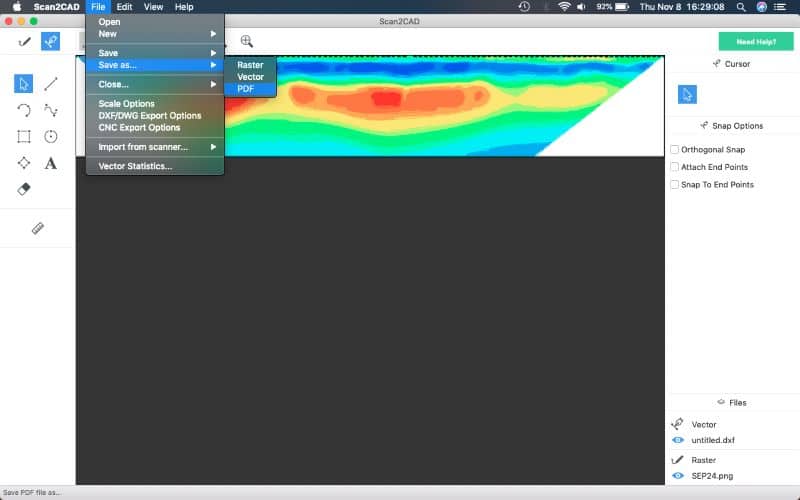The width and height of the screenshot is (800, 500).
Task: Hide the untitled.dxf vector layer
Action: [678, 441]
